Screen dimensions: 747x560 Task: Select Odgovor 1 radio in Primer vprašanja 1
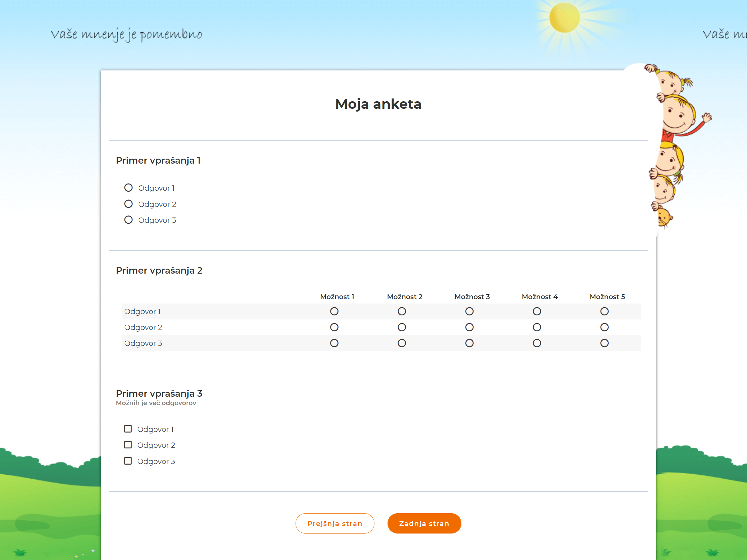pos(128,188)
